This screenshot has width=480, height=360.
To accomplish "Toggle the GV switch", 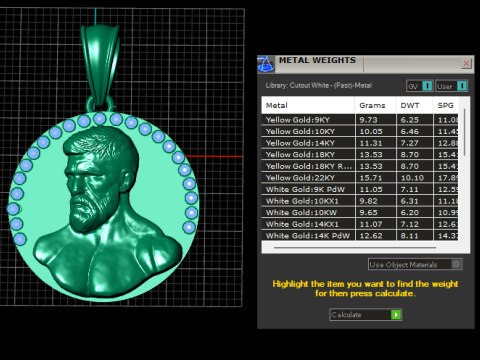I will tap(419, 86).
